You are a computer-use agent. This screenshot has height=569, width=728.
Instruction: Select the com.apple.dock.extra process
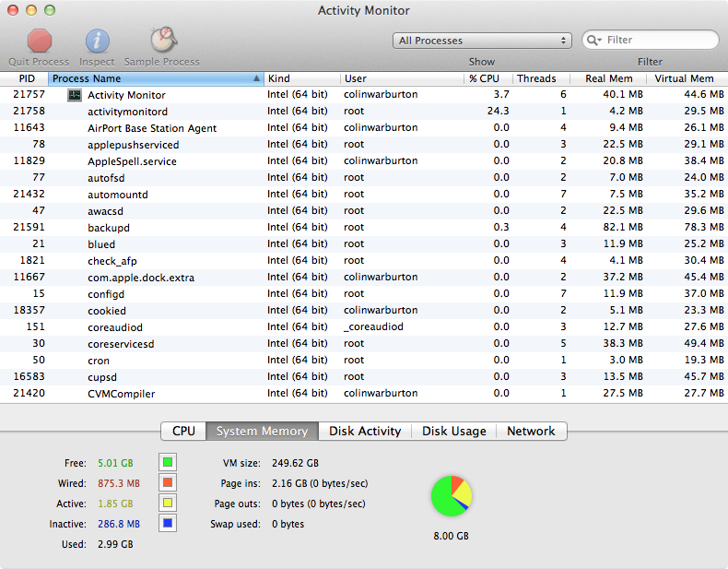(364, 278)
